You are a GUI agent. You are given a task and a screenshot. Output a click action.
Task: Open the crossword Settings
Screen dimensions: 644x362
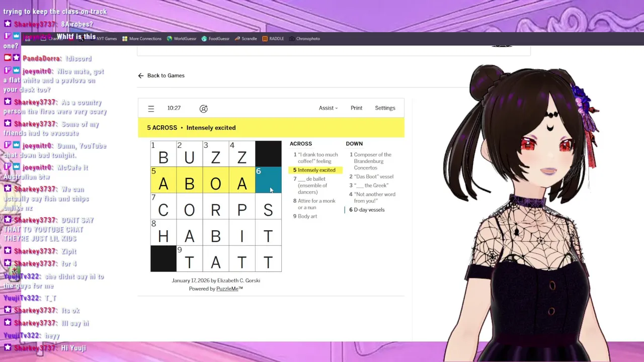click(x=385, y=108)
